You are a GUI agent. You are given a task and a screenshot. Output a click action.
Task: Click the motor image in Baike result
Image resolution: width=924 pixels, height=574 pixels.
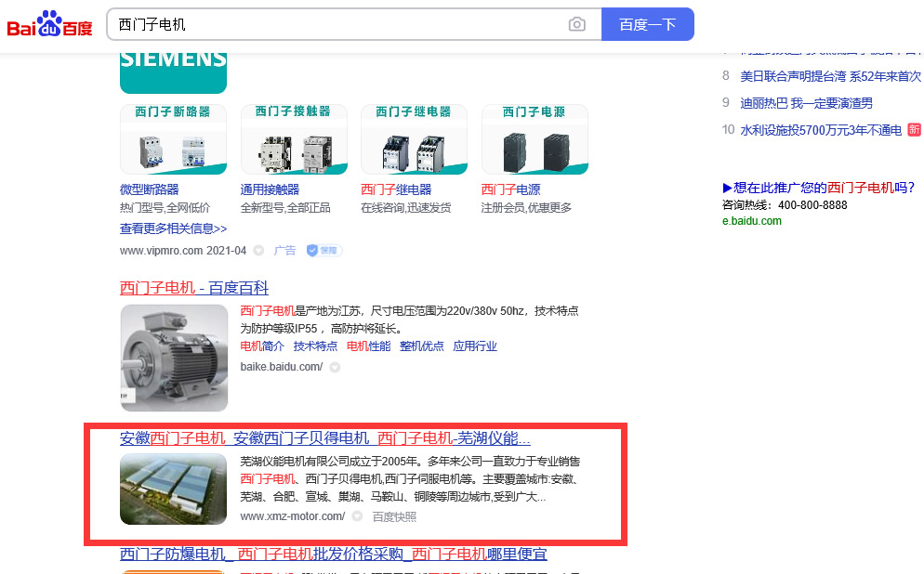click(174, 358)
